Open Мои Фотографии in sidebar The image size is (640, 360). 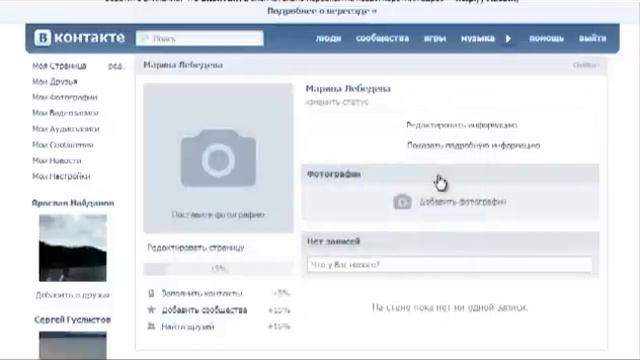click(64, 97)
